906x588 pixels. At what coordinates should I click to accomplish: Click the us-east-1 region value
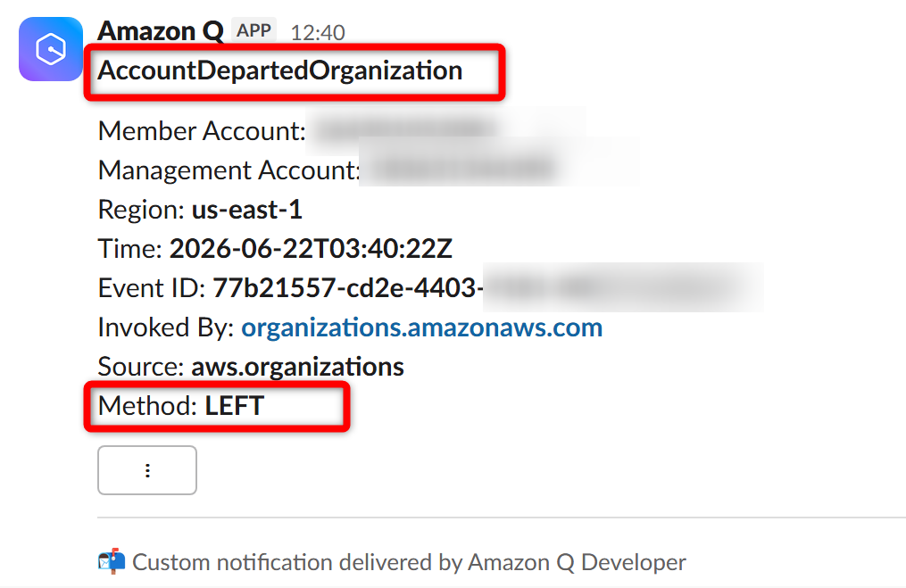click(246, 210)
